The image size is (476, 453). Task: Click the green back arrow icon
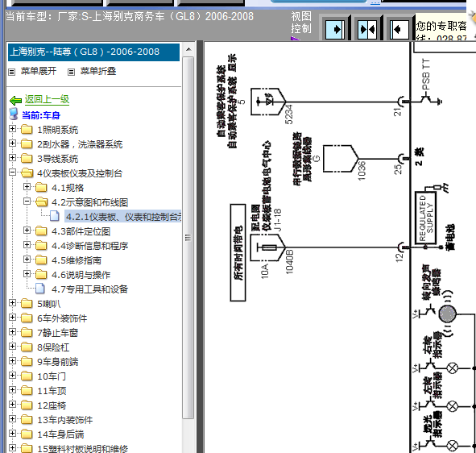(15, 100)
